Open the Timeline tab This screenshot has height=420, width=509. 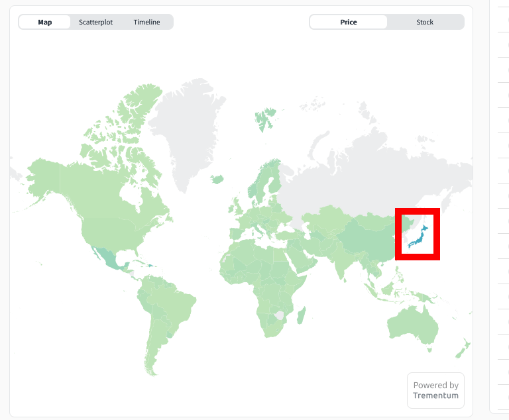tap(146, 22)
